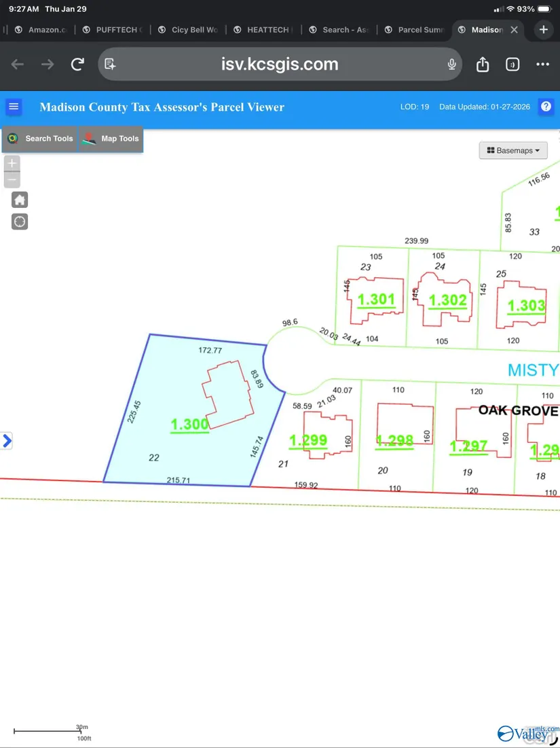Open the Search Tools panel
560x748 pixels.
point(40,139)
